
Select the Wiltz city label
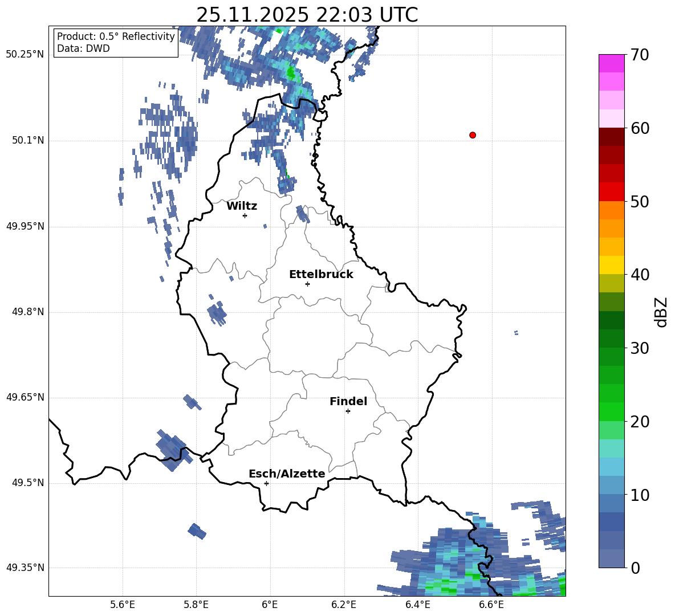242,206
